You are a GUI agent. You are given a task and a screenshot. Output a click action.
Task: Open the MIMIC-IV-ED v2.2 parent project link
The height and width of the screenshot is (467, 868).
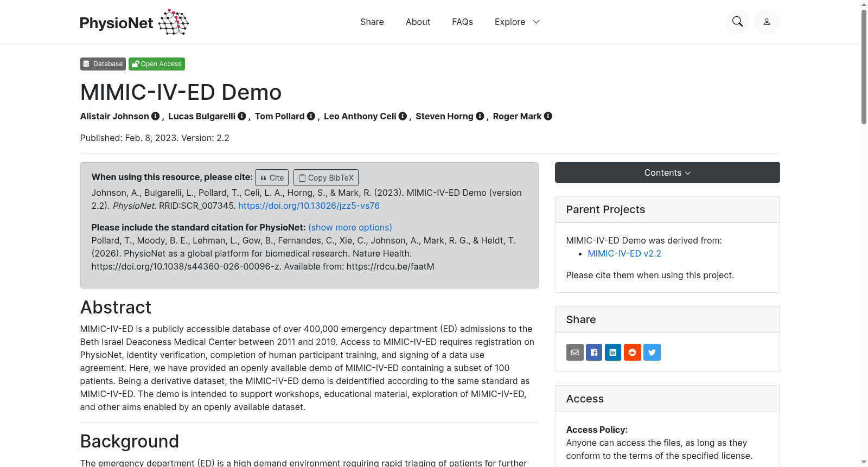coord(624,253)
